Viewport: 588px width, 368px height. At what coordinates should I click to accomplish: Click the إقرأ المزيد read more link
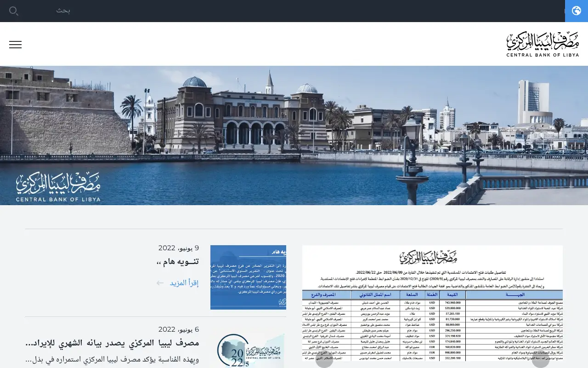(x=184, y=283)
